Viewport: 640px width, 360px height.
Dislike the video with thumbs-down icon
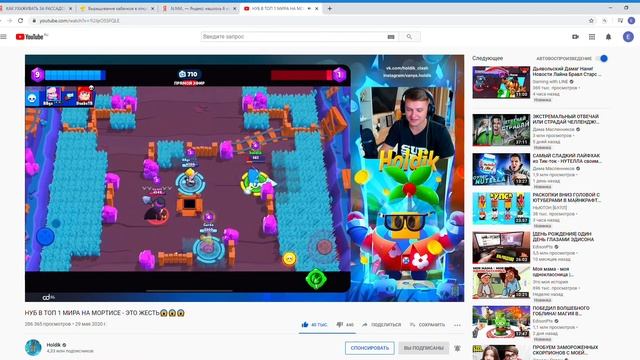point(340,325)
